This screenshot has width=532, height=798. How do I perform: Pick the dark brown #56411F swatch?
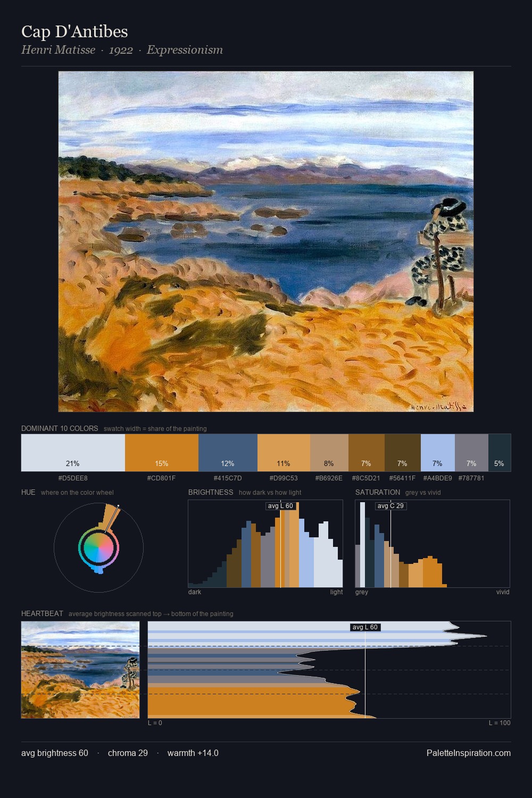click(403, 453)
